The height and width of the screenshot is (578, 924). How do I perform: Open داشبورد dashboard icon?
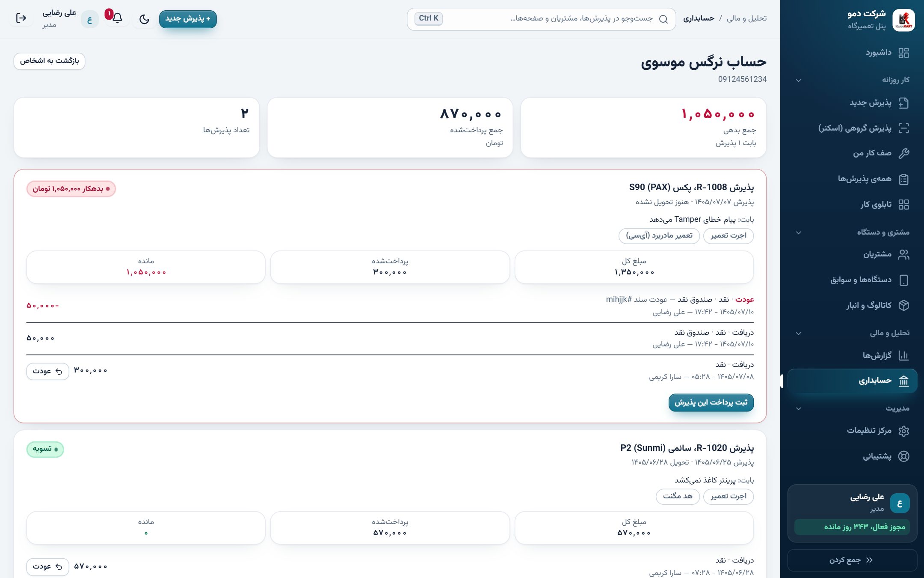click(x=903, y=53)
